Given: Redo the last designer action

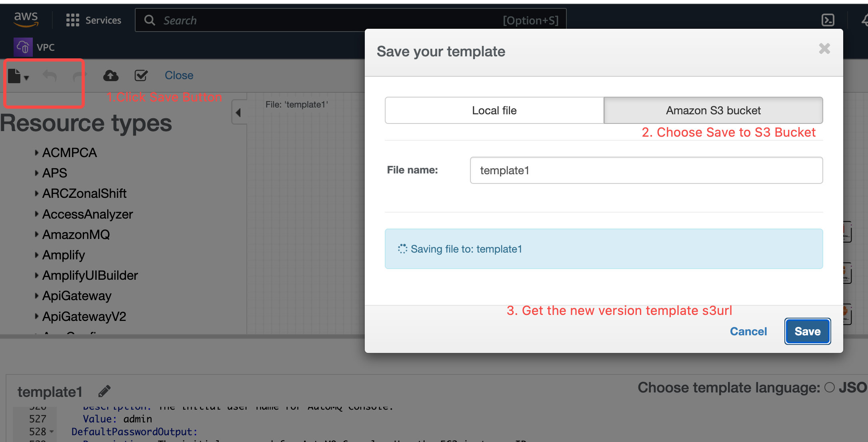Looking at the screenshot, I should [x=80, y=76].
